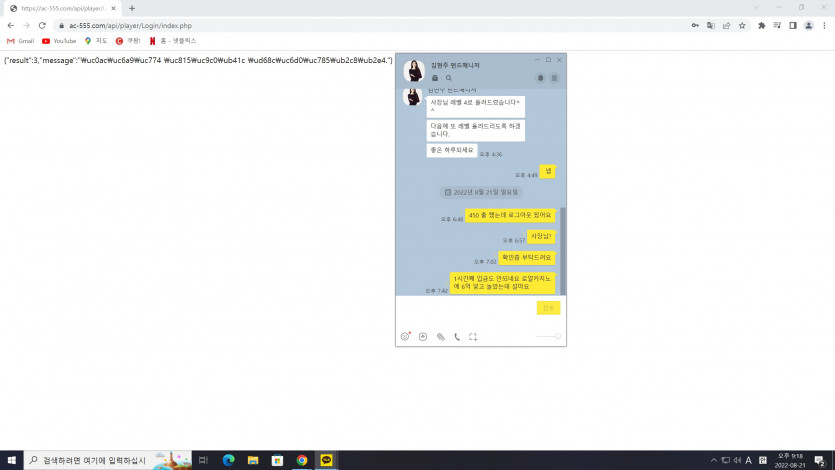This screenshot has height=470, width=835.
Task: Show hidden system tray icons
Action: (x=714, y=460)
